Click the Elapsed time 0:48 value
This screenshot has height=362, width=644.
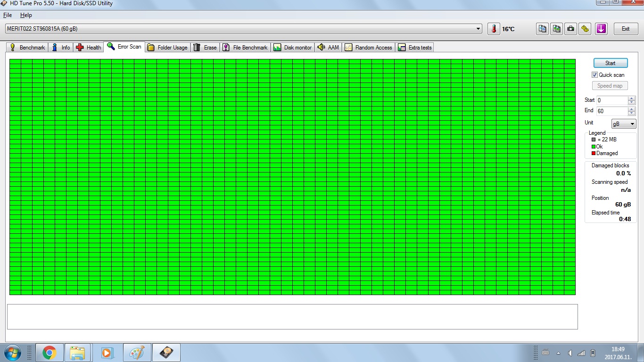click(625, 219)
